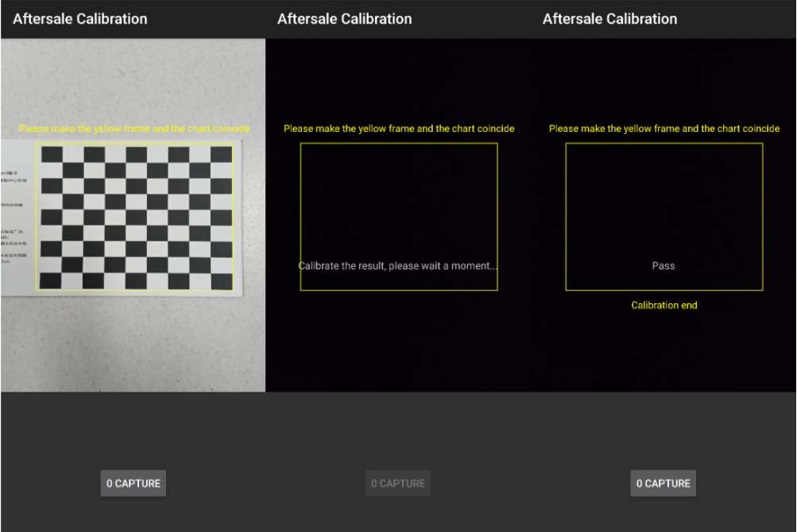This screenshot has width=797, height=532.
Task: Click the Pass result text
Action: point(663,266)
